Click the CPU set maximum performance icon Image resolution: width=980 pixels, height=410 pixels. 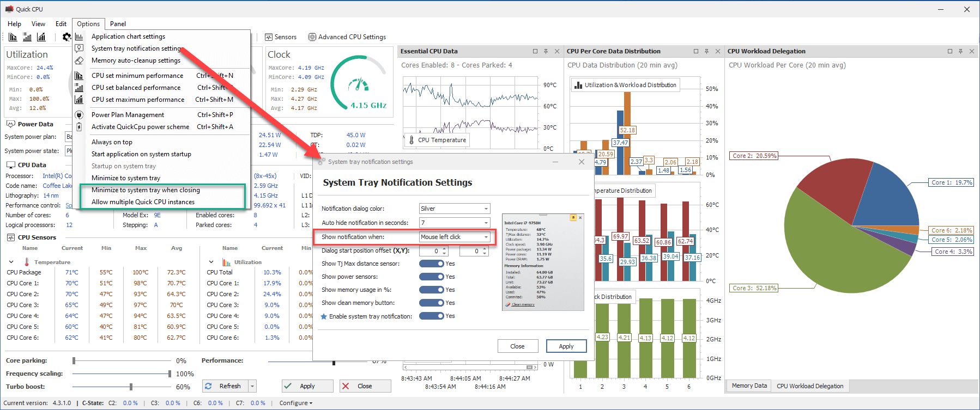pos(79,100)
